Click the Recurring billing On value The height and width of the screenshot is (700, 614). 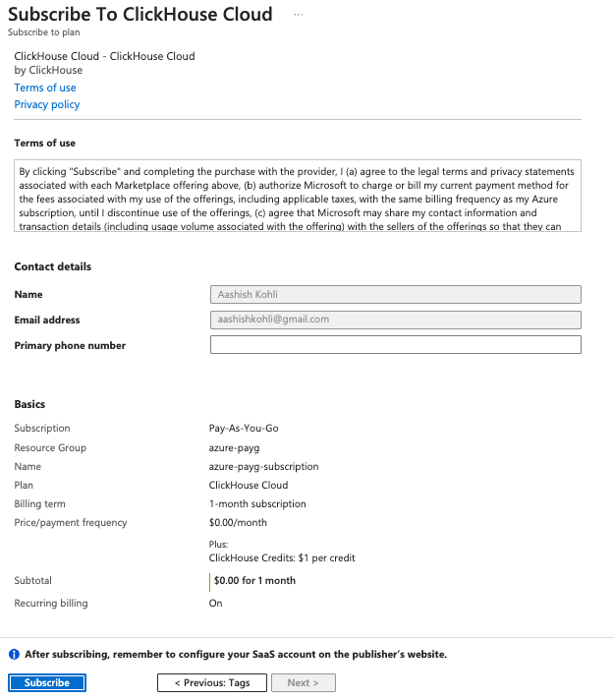[216, 603]
